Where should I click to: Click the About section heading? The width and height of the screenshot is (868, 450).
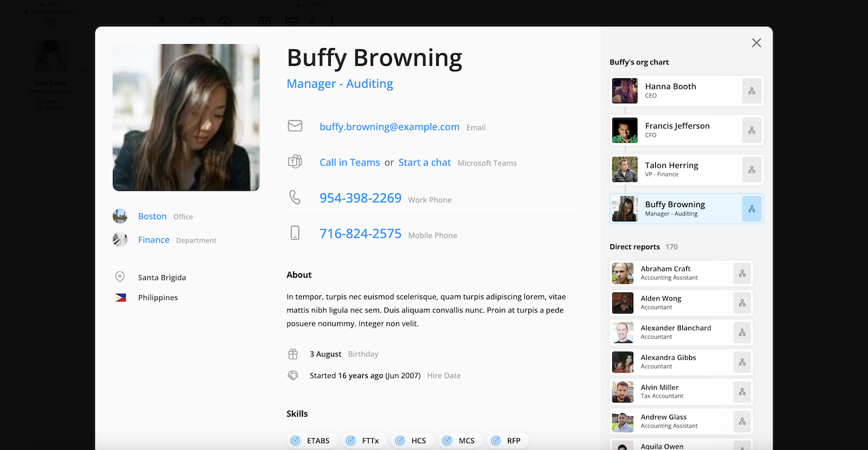[299, 275]
